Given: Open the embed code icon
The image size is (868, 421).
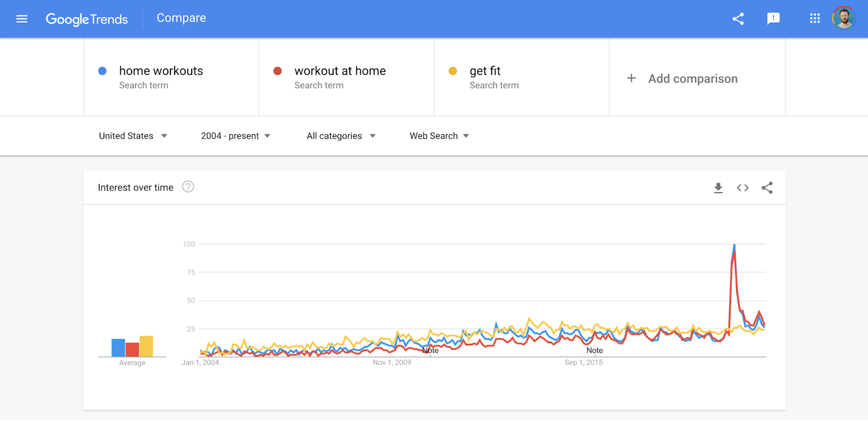Looking at the screenshot, I should coord(742,188).
